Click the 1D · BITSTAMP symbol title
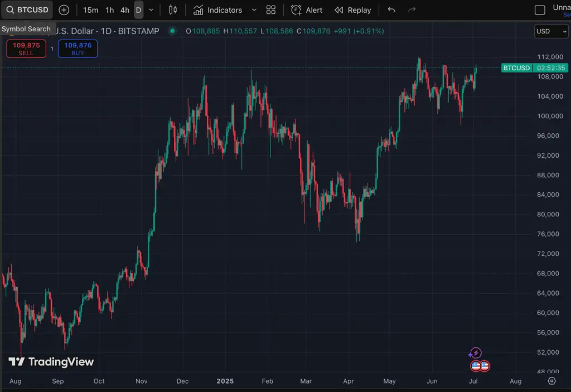This screenshot has height=392, width=571. [x=130, y=31]
